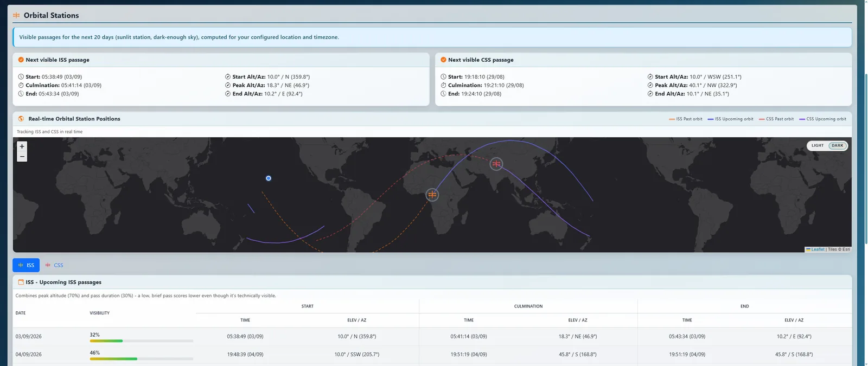Click the visible passages info banner text
868x366 pixels.
tap(179, 37)
